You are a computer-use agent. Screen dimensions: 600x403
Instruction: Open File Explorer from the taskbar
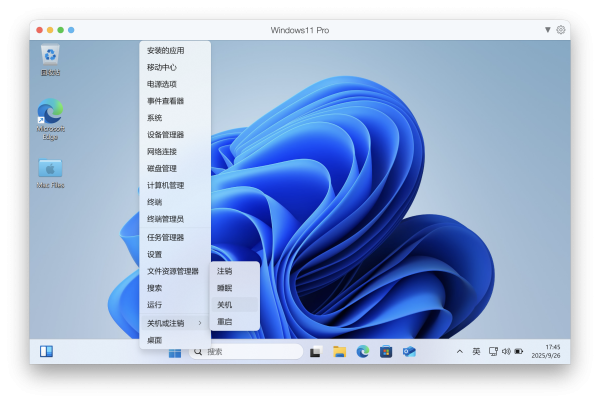coord(339,352)
